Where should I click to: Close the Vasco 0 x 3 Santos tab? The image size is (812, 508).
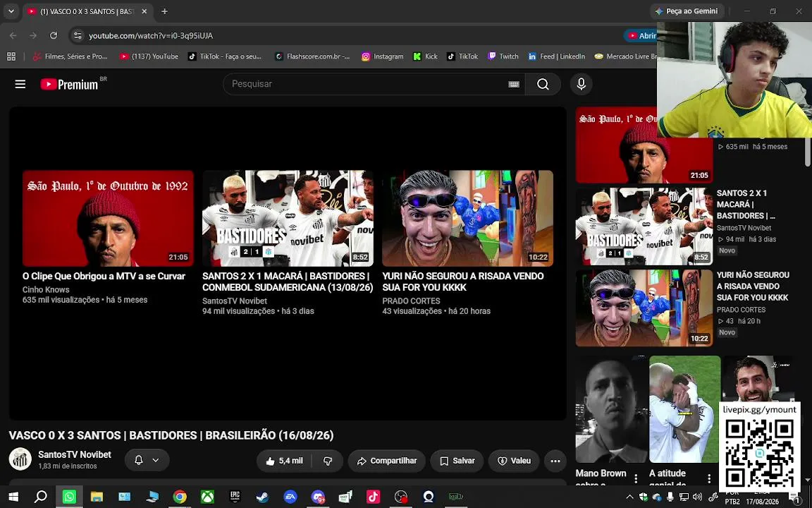click(x=144, y=11)
